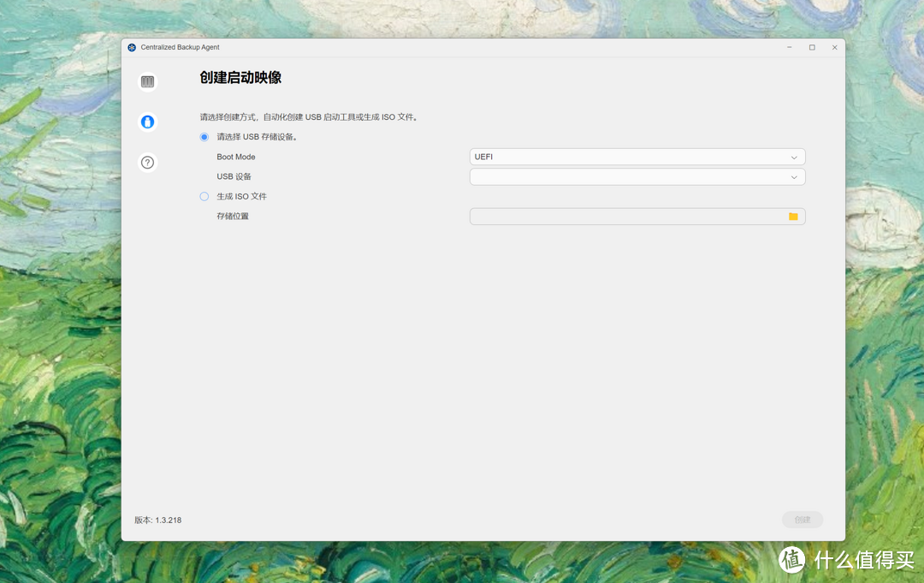Image resolution: width=924 pixels, height=583 pixels.
Task: Click the Centralized Backup Agent title icon
Action: (x=132, y=48)
